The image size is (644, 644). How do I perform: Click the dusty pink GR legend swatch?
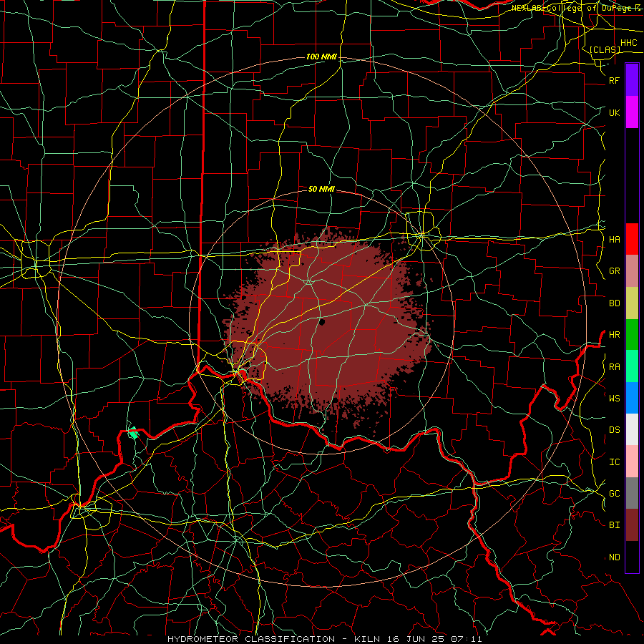click(x=632, y=271)
